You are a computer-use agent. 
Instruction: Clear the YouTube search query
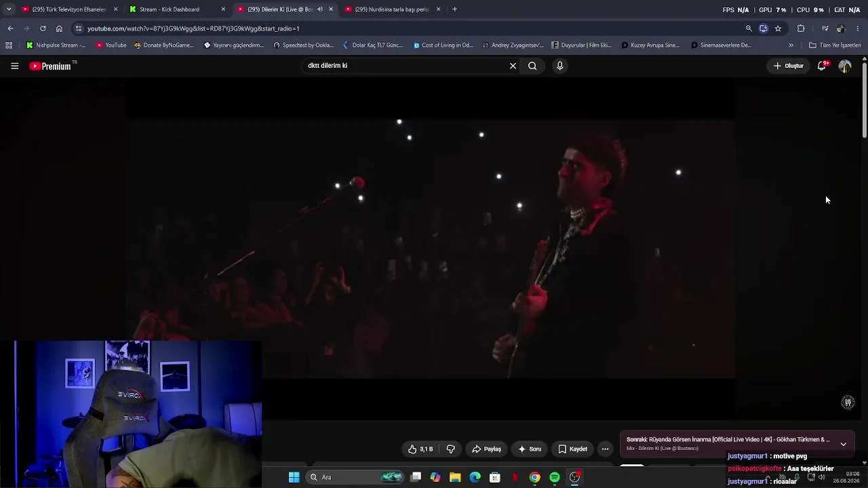pos(513,66)
